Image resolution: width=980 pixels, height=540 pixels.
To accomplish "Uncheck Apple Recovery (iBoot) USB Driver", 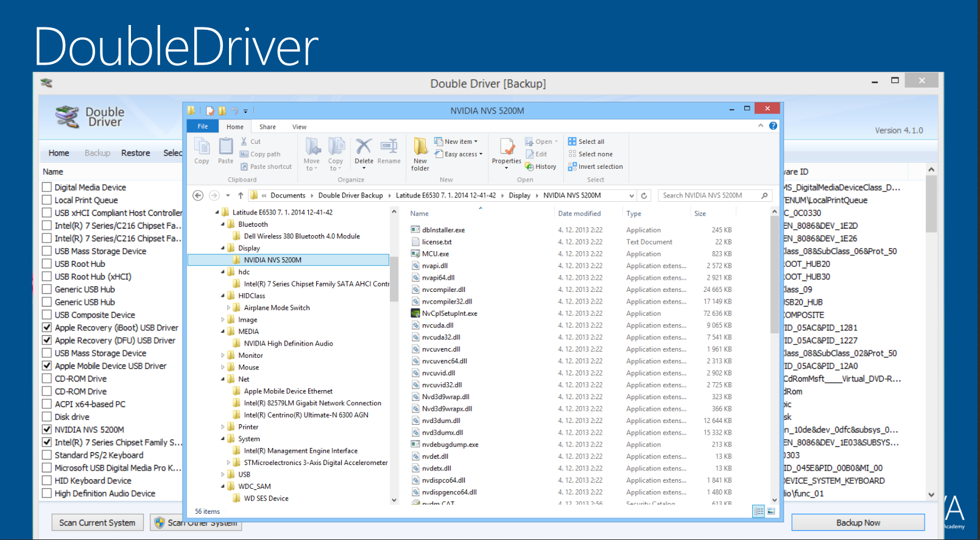I will tap(47, 327).
